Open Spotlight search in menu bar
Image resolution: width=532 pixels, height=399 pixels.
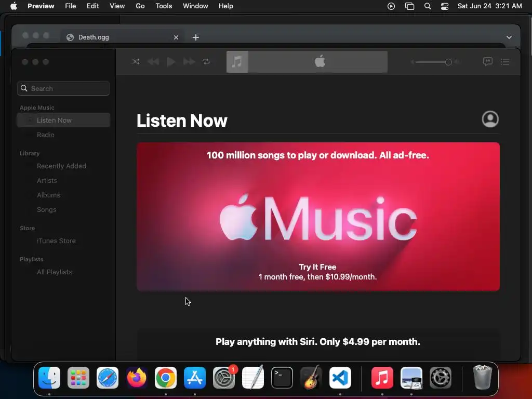pos(428,6)
